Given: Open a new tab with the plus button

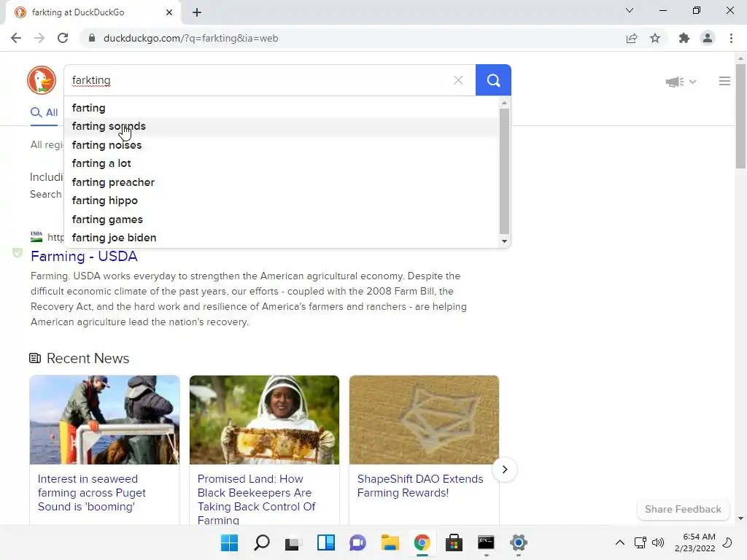Looking at the screenshot, I should tap(197, 12).
